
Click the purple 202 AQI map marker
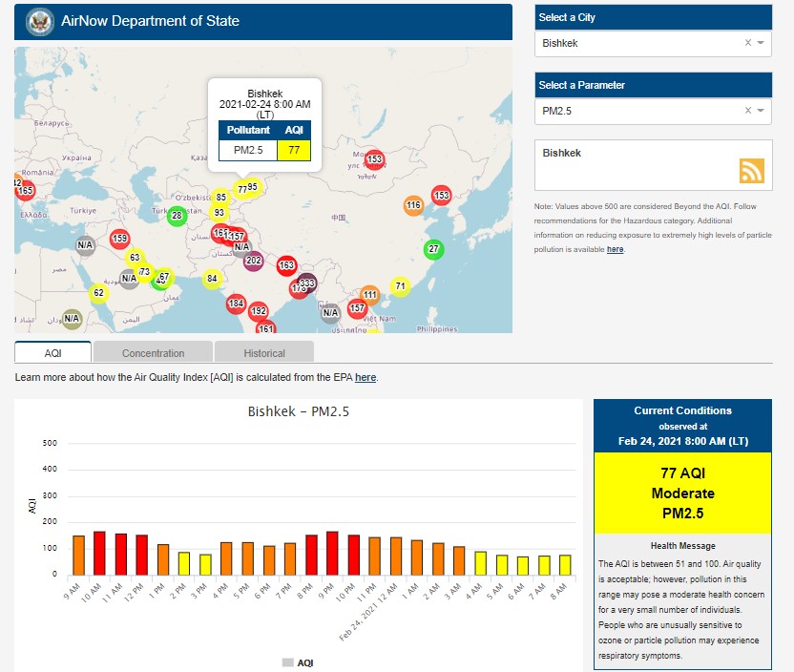click(x=253, y=261)
